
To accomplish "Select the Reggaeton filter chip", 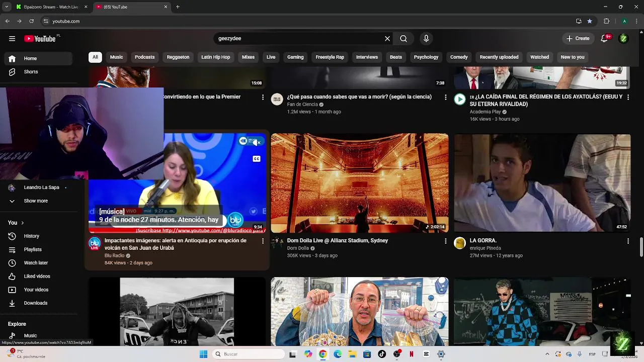I will (x=178, y=57).
